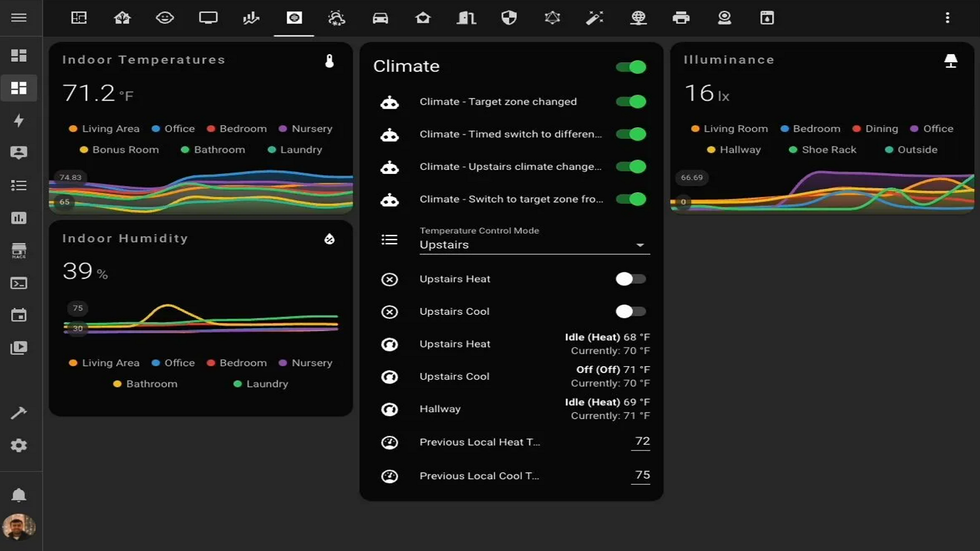Open the hamburger sidebar menu
This screenshot has height=551, width=980.
coord(19,18)
